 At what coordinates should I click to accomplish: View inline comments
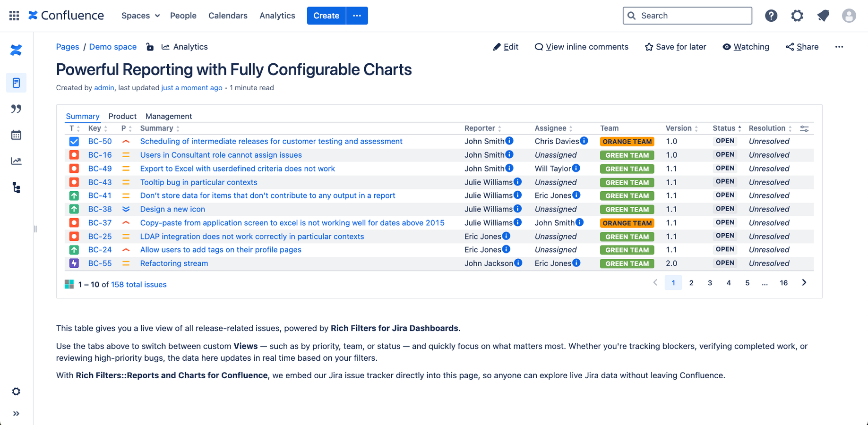point(581,47)
